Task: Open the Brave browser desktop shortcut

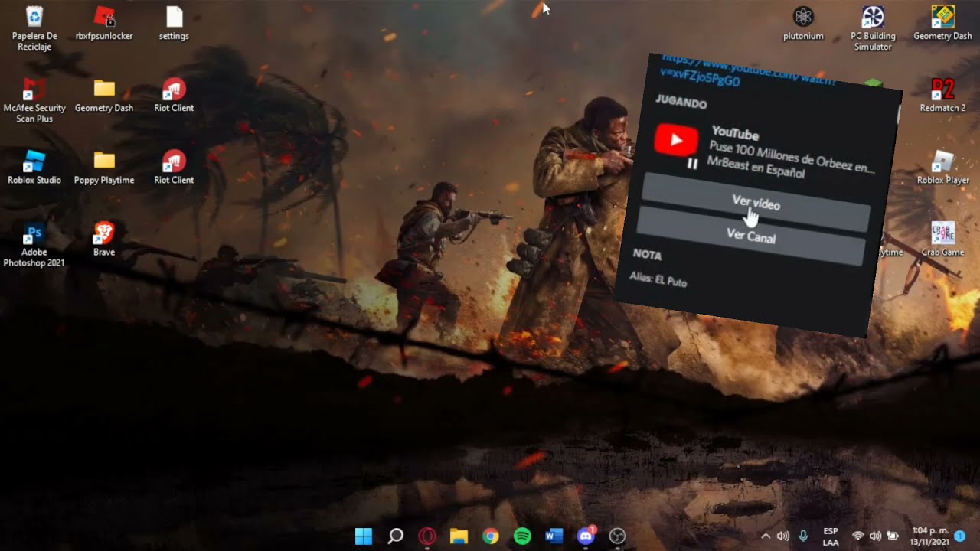Action: (x=104, y=239)
